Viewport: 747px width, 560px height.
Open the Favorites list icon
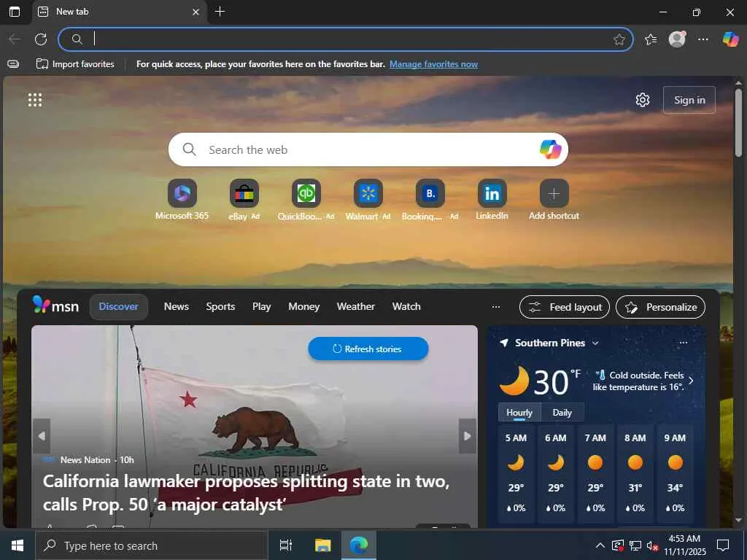pyautogui.click(x=651, y=39)
